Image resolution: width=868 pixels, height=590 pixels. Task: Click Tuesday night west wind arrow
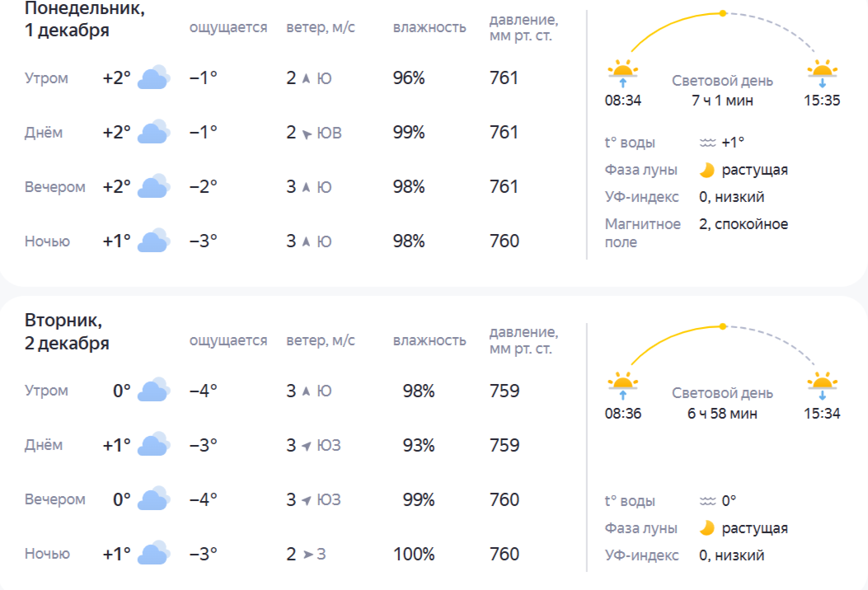pos(307,555)
